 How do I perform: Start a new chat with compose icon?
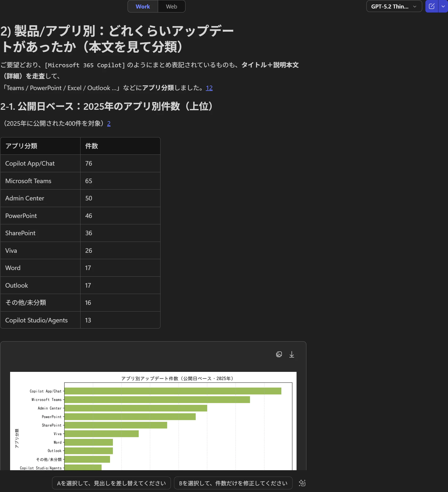432,6
